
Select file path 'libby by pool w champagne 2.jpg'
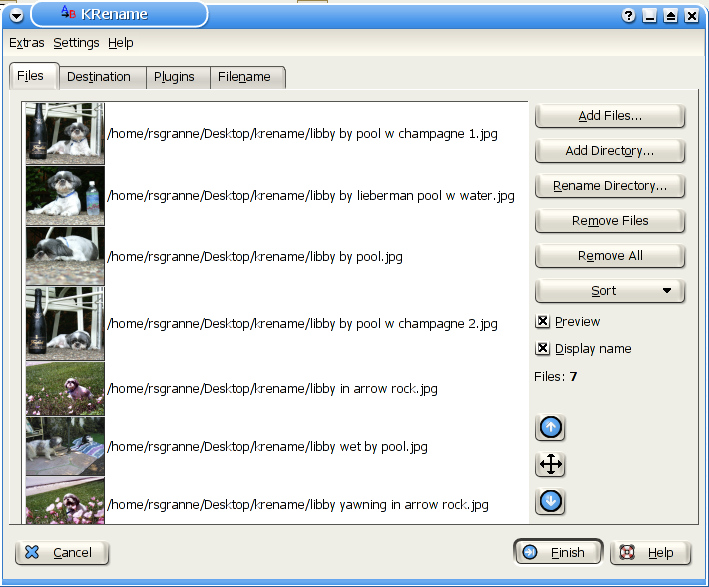[303, 324]
